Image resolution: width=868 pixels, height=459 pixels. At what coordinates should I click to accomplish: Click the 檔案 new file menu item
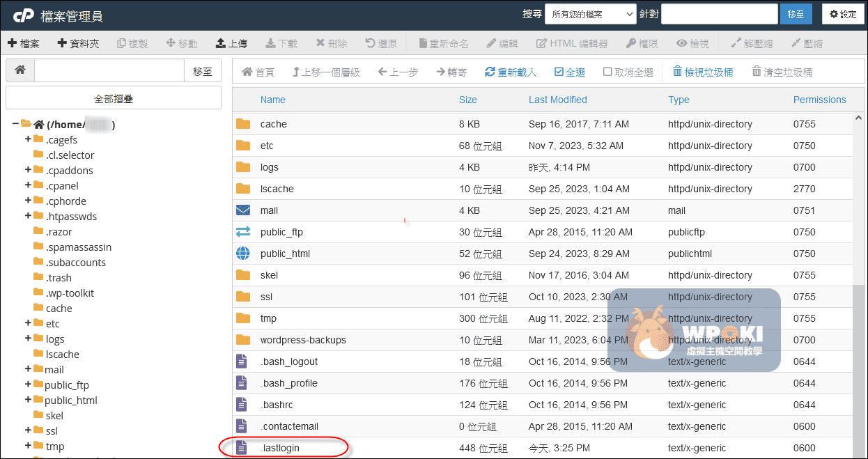[24, 43]
